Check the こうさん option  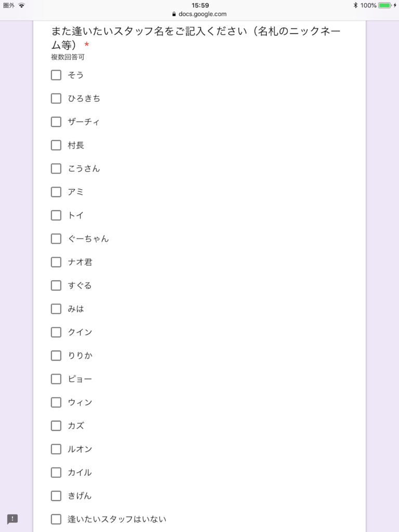point(56,168)
